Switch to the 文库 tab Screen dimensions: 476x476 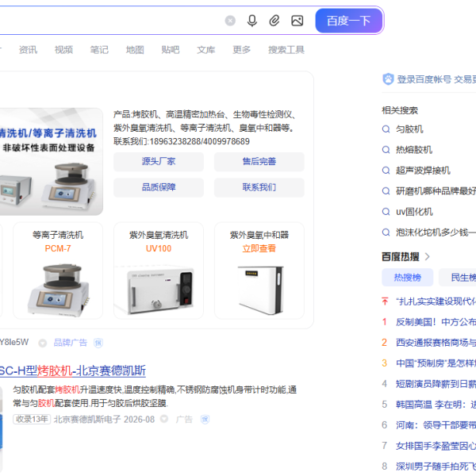tap(206, 50)
